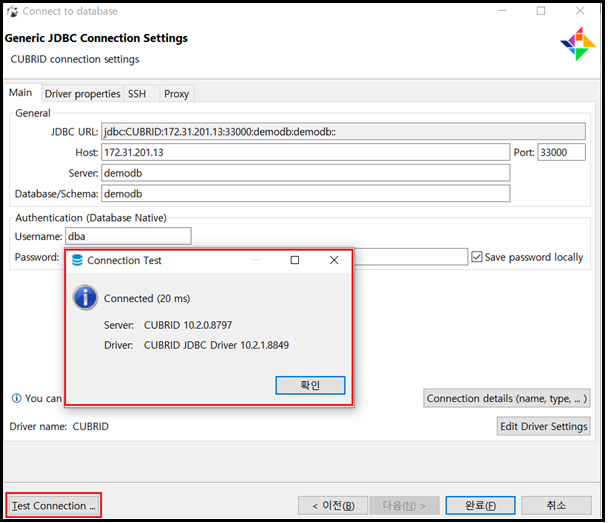Click the Username field showing dba
The image size is (608, 523).
click(128, 236)
